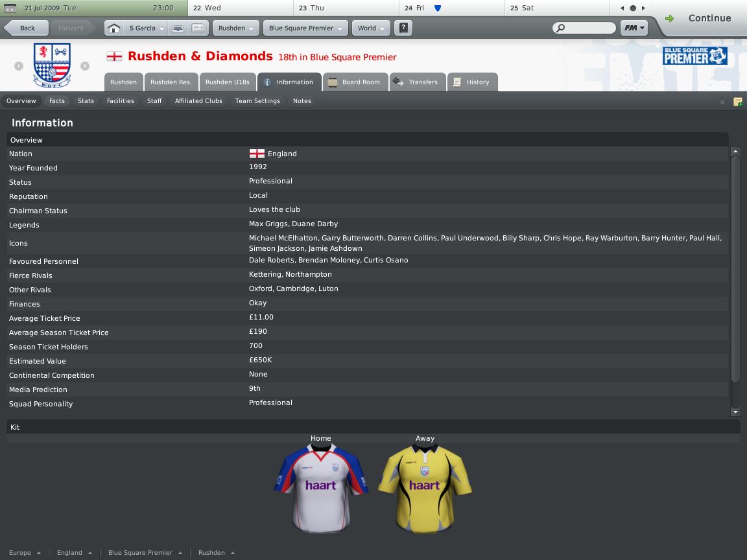Click the calendar icon beside date
Image resolution: width=747 pixels, height=560 pixels.
10,8
